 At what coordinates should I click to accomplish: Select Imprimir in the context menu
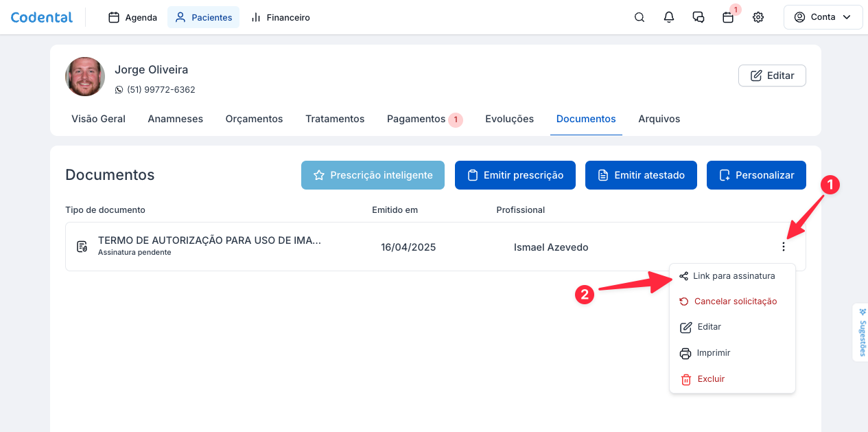(713, 353)
